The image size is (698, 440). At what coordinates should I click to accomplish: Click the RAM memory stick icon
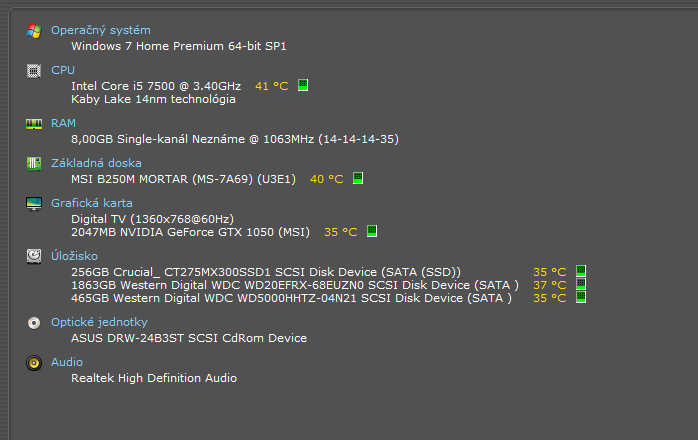(34, 123)
